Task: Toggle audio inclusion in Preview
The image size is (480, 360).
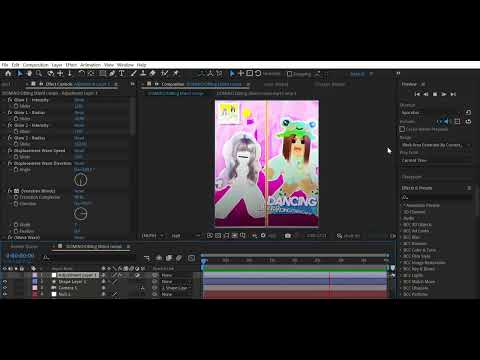Action: [x=447, y=122]
